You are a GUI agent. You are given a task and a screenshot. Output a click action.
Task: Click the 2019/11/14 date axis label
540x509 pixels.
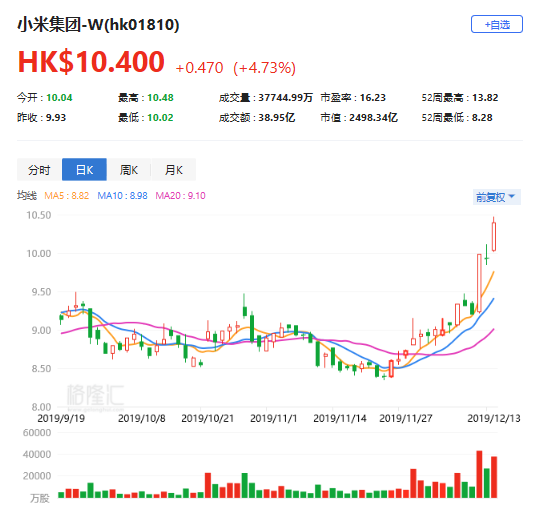[340, 418]
